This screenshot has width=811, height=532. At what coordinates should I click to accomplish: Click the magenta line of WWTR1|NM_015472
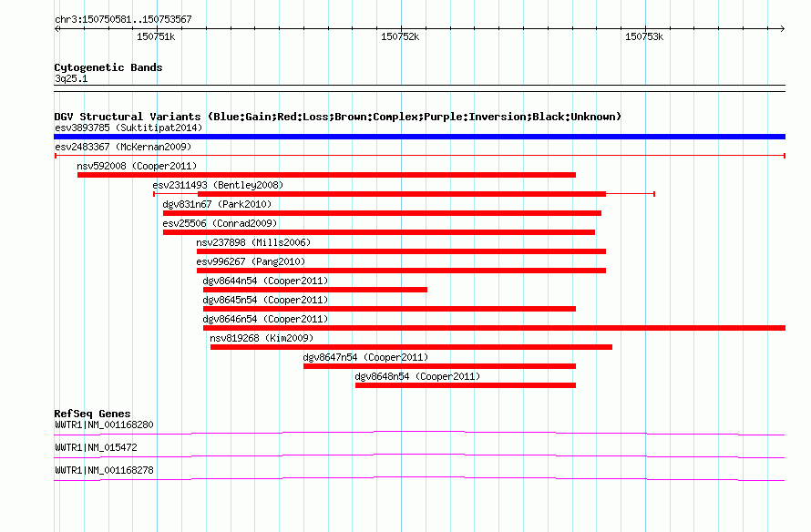(419, 456)
